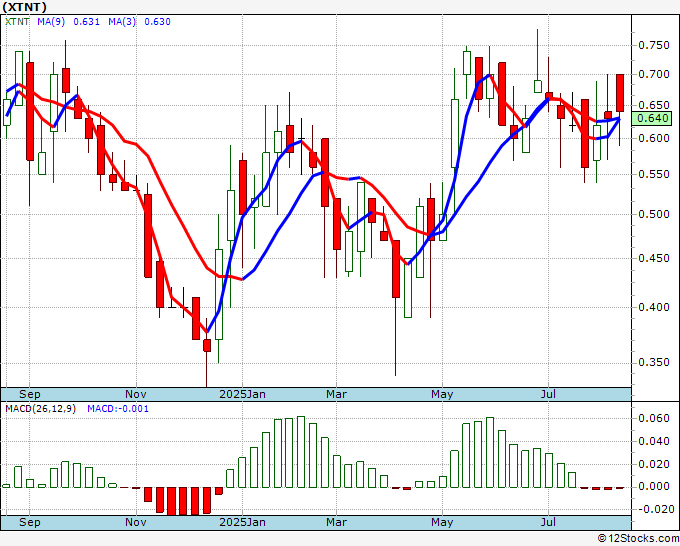
Task: Click the MA(9) value 0.631
Action: (87, 22)
